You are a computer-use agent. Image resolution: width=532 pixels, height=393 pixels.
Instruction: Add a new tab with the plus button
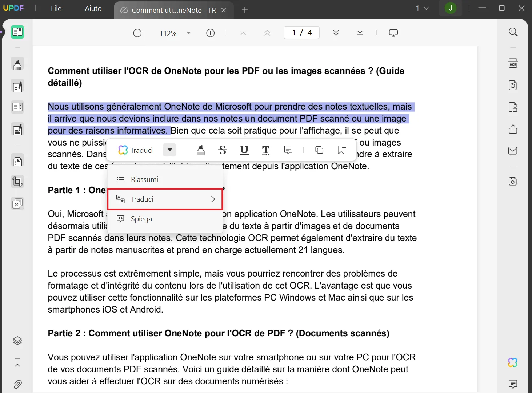tap(245, 10)
